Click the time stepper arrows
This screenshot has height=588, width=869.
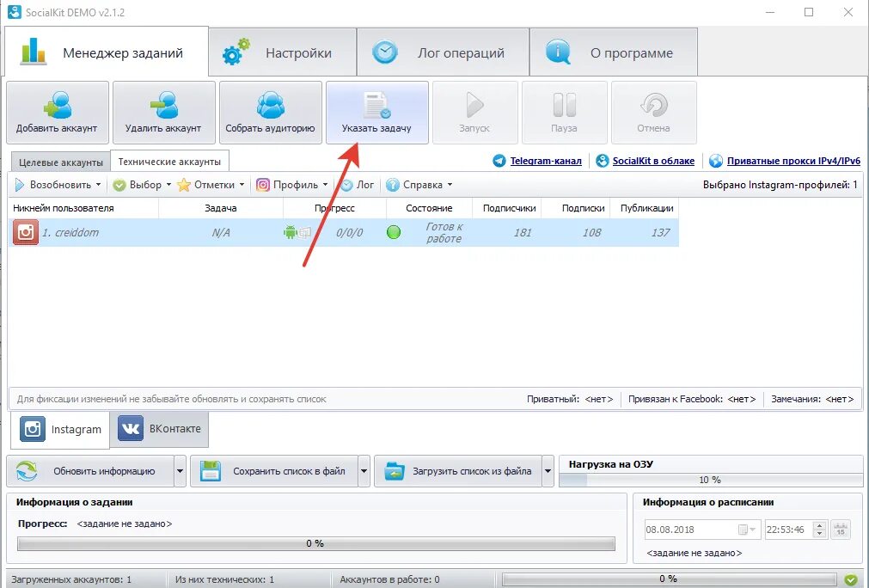click(820, 530)
